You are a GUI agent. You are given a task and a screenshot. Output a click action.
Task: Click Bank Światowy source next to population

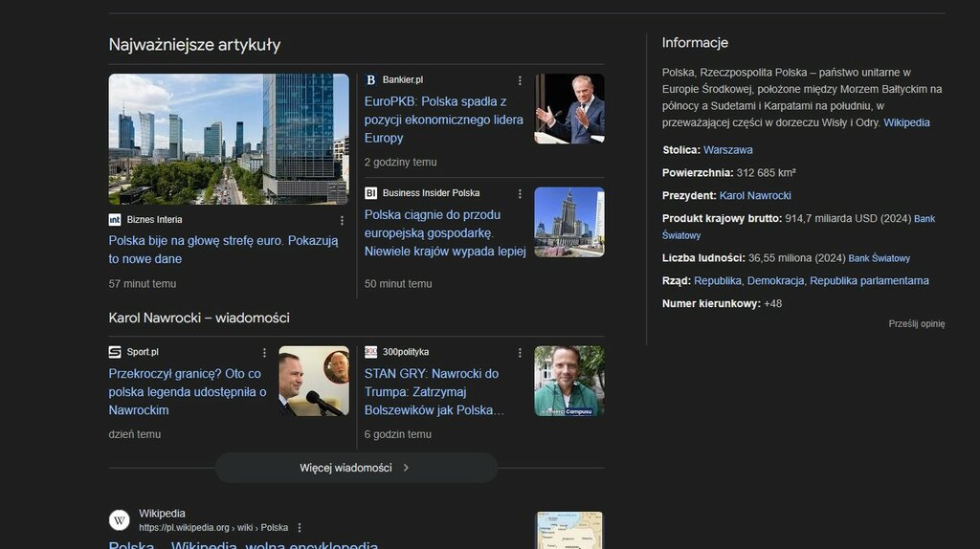click(879, 258)
